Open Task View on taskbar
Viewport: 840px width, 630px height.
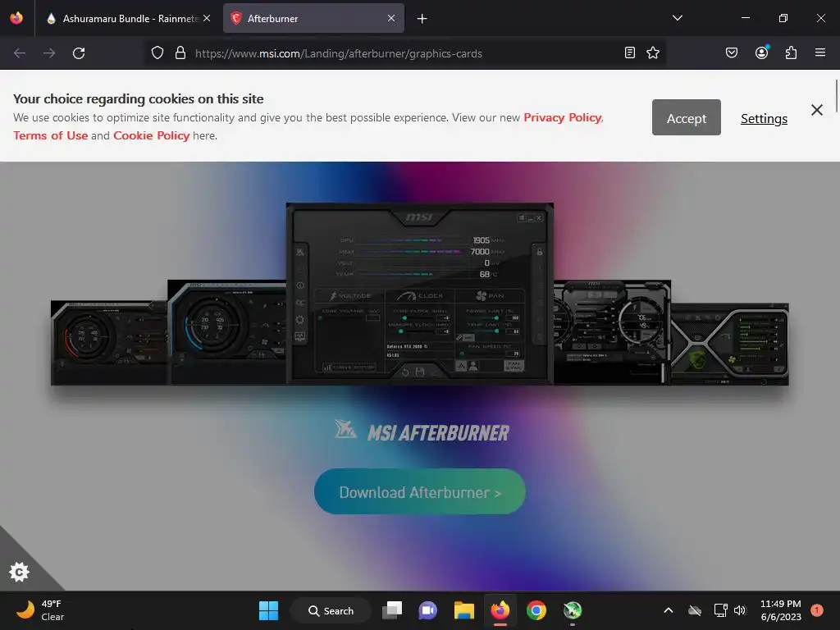[x=391, y=610]
